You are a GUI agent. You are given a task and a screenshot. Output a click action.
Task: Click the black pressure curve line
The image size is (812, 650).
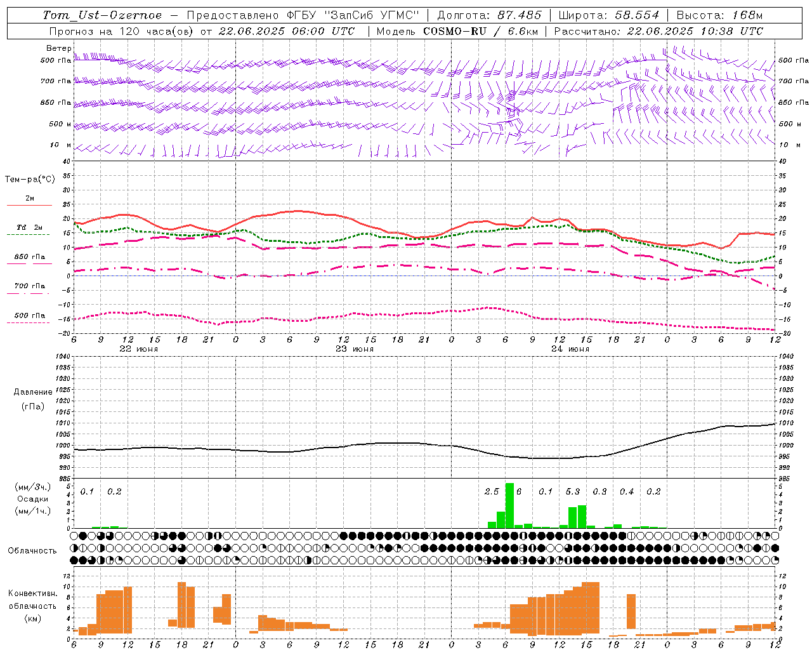425,444
